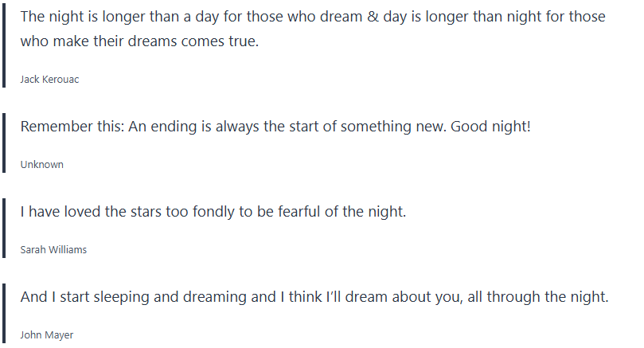Click the Sarah Williams author name
This screenshot has height=348, width=644.
pos(53,250)
